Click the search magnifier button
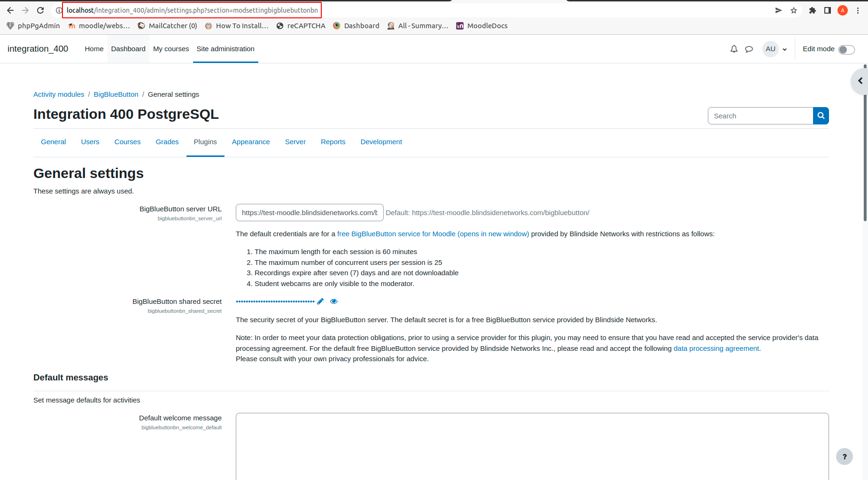 point(821,116)
